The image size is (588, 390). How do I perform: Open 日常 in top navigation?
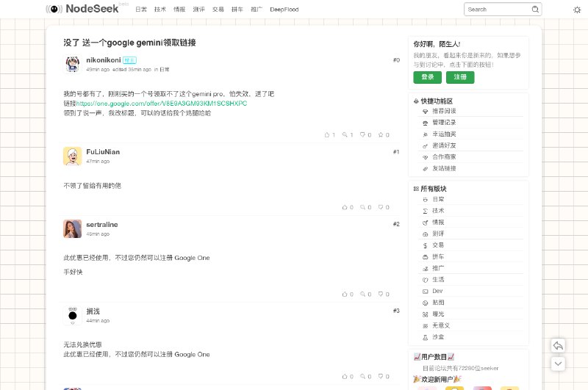click(x=141, y=10)
